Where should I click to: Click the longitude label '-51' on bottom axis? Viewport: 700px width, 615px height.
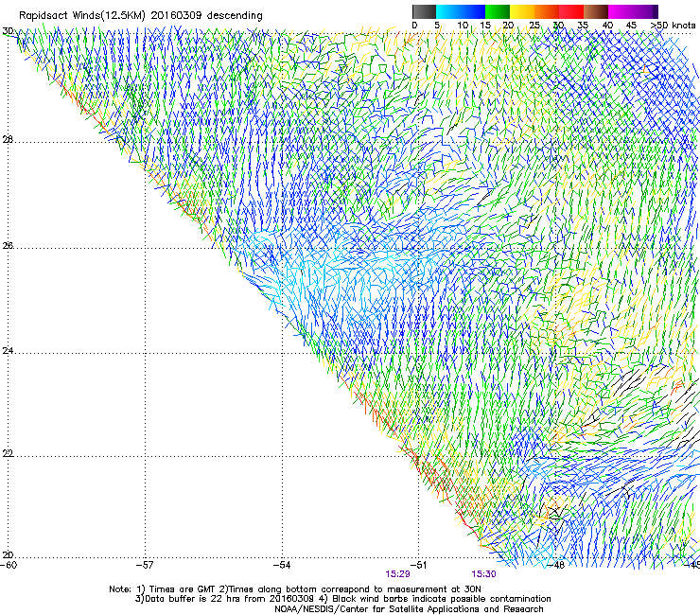pos(419,565)
